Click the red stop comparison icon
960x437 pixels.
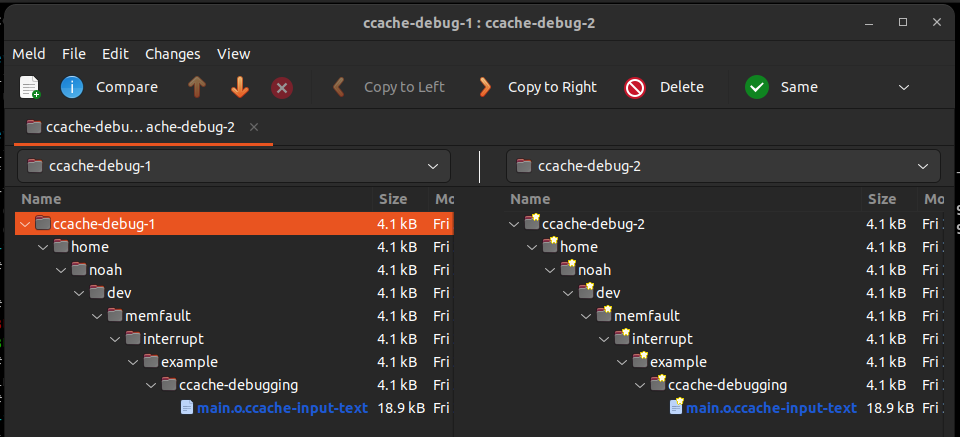pyautogui.click(x=282, y=87)
